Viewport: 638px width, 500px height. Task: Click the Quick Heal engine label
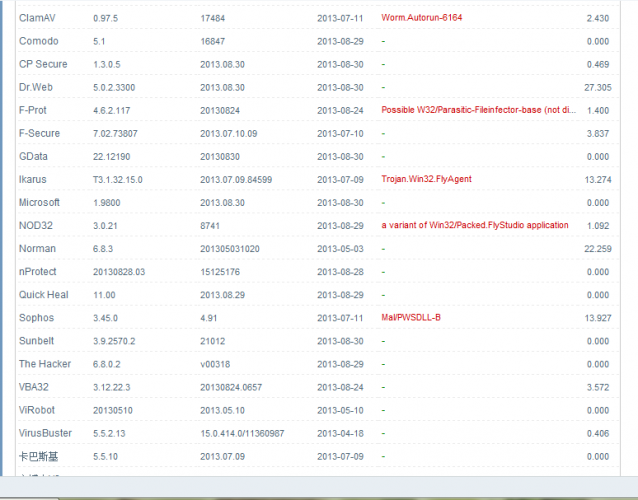43,295
